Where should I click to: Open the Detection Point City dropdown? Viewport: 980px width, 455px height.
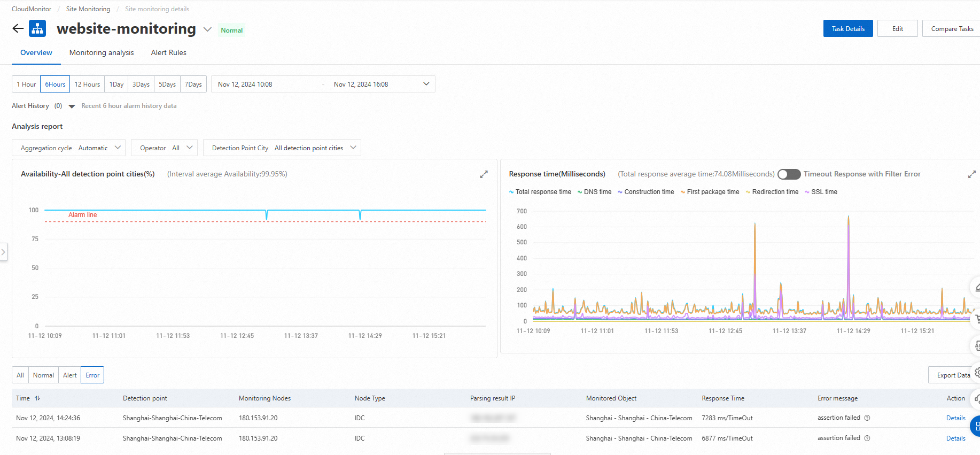[282, 148]
